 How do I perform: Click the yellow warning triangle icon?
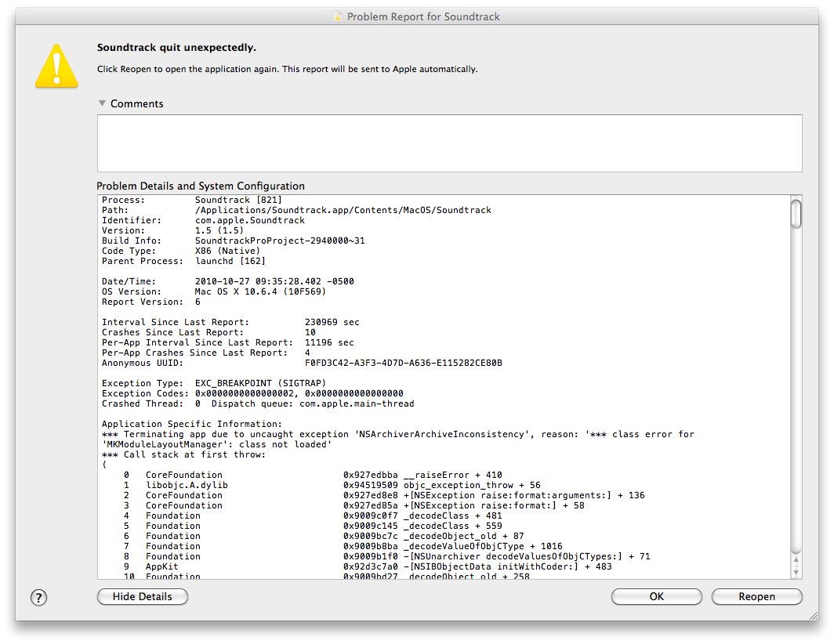(56, 66)
